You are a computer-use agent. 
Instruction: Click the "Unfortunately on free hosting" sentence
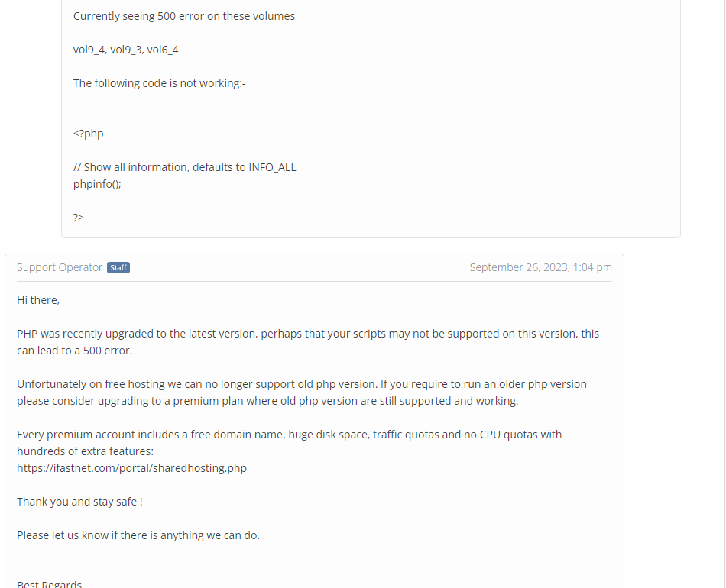(x=301, y=384)
